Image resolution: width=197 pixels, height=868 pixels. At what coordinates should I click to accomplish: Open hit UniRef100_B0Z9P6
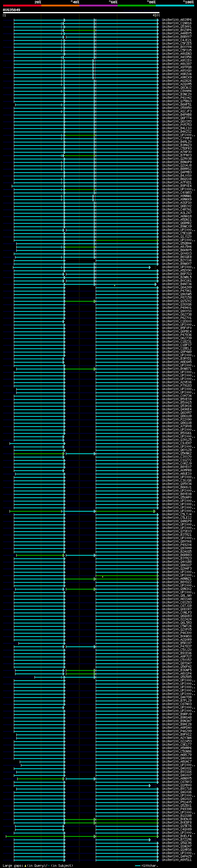click(177, 30)
